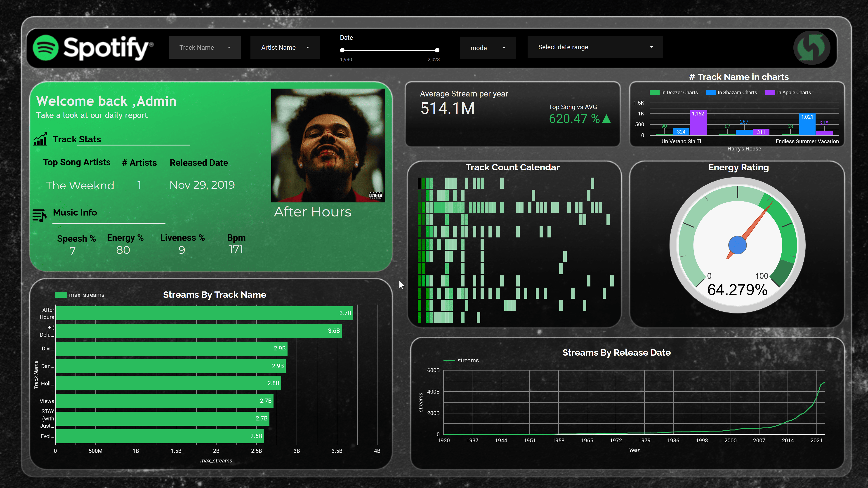
Task: Click the left handle of the Date slider
Action: 342,50
